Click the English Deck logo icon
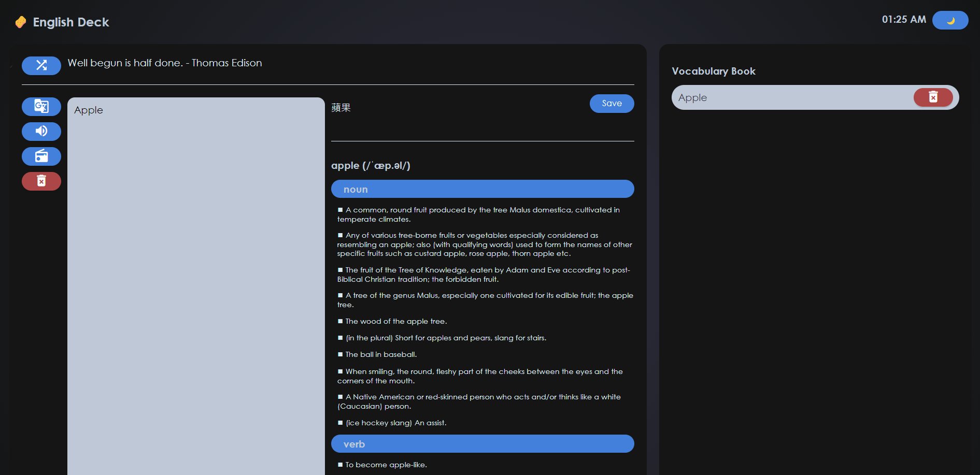This screenshot has width=980, height=475. (x=21, y=22)
